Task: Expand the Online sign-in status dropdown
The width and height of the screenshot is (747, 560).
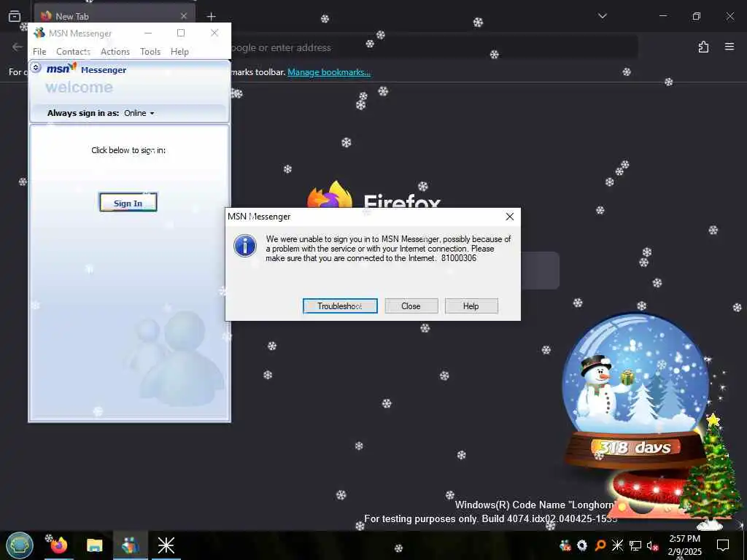Action: tap(139, 113)
